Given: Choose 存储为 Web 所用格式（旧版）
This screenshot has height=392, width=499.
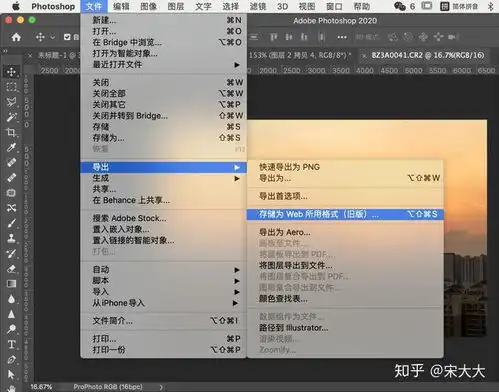Looking at the screenshot, I should (x=345, y=214).
